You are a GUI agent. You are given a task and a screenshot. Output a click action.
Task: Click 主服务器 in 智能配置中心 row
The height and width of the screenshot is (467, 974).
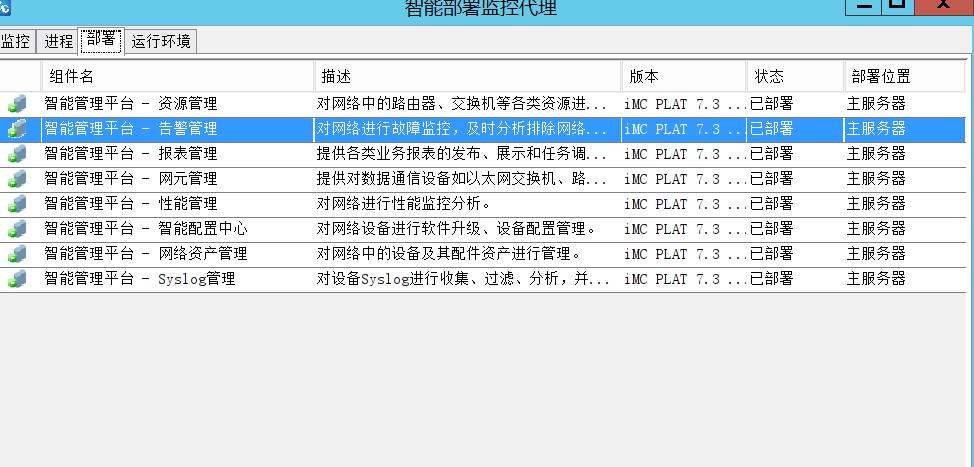[x=876, y=229]
